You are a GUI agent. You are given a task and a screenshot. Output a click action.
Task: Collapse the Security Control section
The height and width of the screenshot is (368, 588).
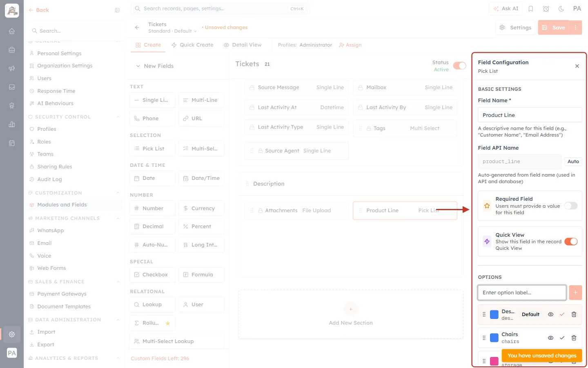(x=118, y=117)
